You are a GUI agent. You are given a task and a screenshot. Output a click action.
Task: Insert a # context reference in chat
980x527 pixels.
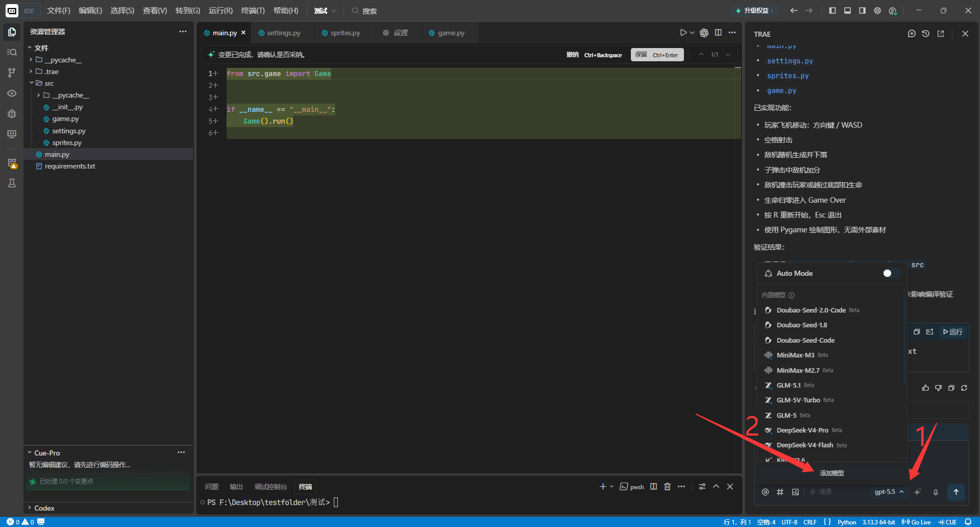click(x=780, y=492)
